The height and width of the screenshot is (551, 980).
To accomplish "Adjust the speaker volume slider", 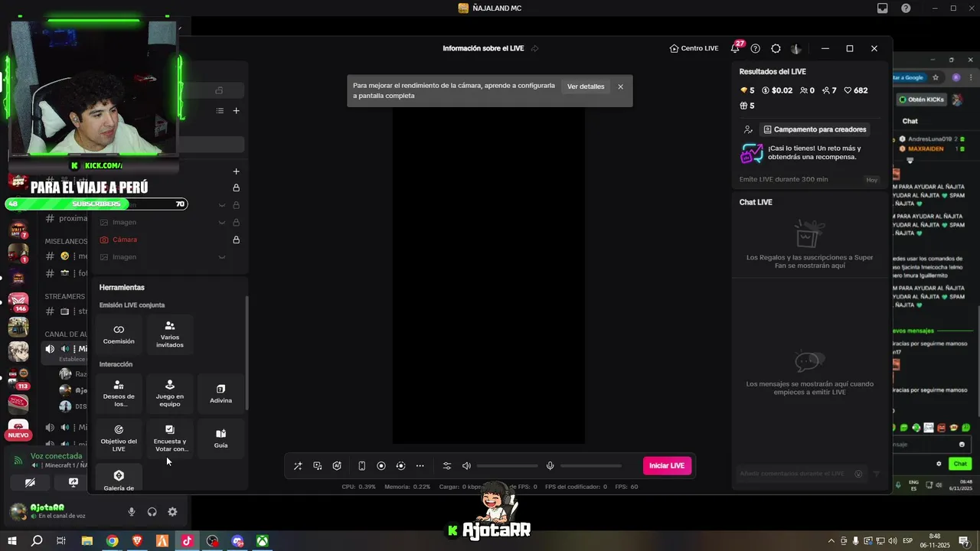I will tap(507, 465).
